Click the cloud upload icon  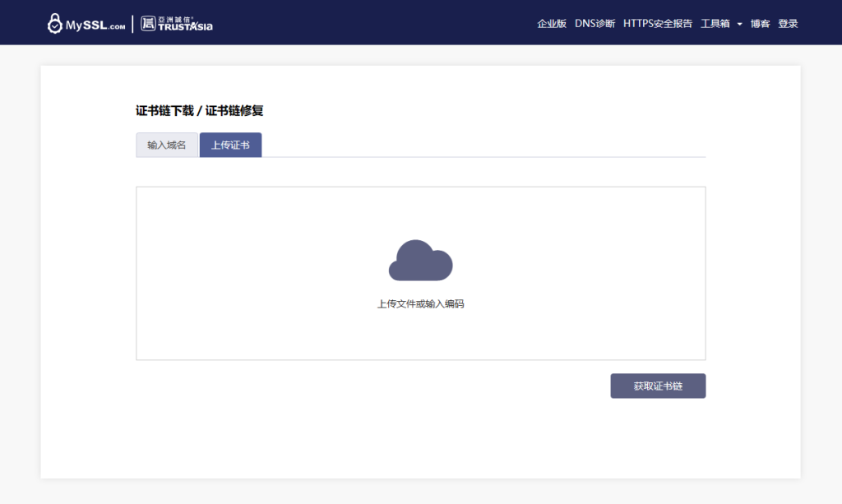(x=420, y=261)
